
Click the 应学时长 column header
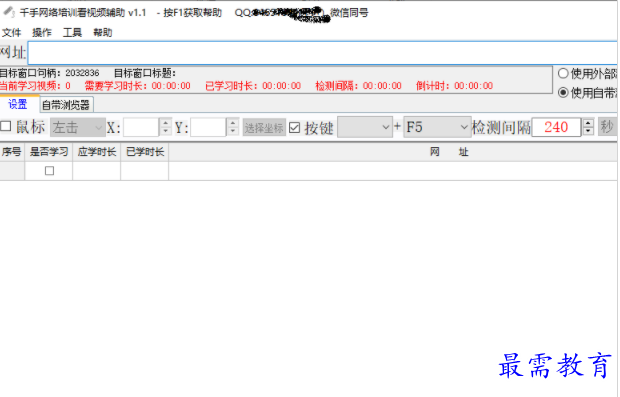point(96,152)
